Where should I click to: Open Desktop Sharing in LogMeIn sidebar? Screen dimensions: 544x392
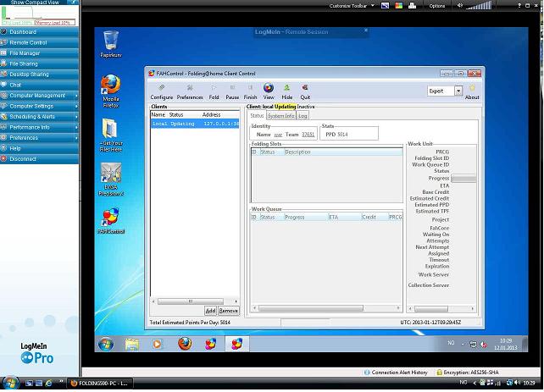[39, 75]
